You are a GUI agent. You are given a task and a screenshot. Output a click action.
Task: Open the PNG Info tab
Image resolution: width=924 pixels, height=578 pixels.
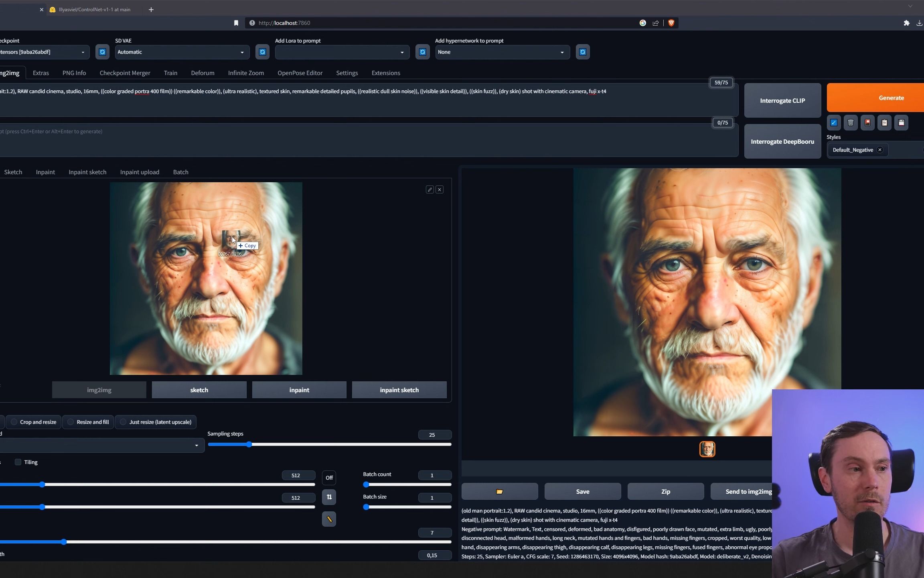tap(74, 73)
